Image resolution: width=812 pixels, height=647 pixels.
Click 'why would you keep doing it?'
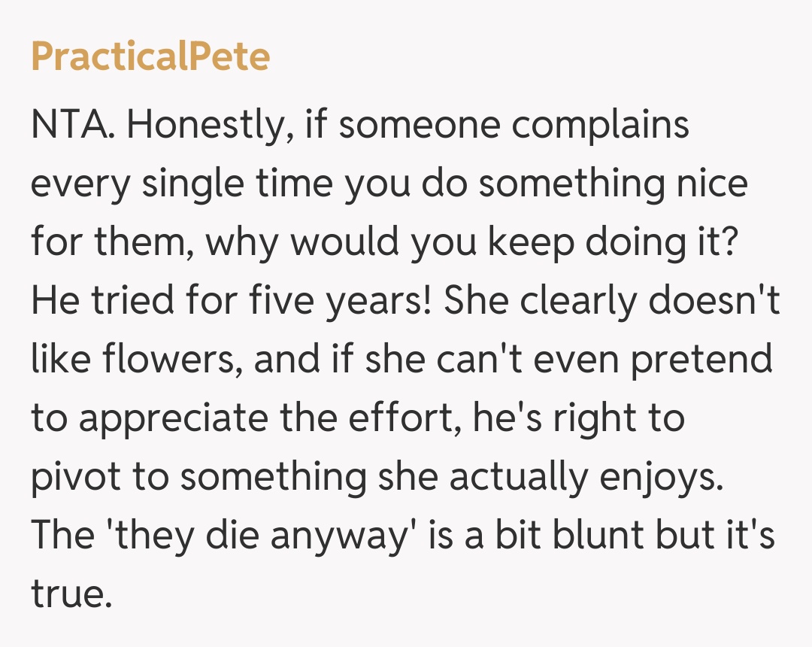[x=470, y=241]
